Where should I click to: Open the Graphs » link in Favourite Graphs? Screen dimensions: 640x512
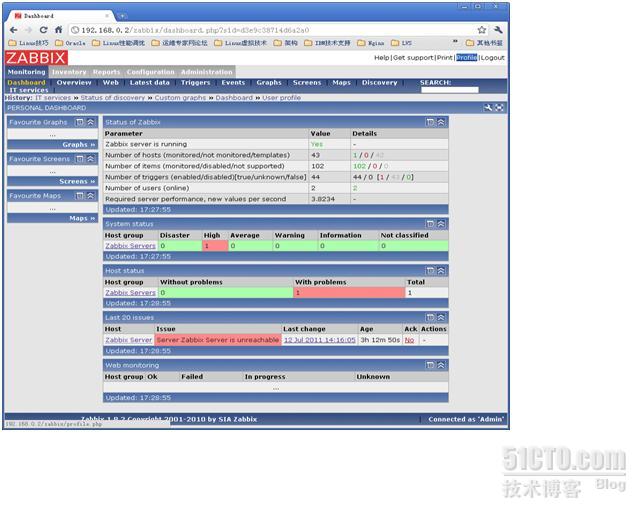pos(78,145)
